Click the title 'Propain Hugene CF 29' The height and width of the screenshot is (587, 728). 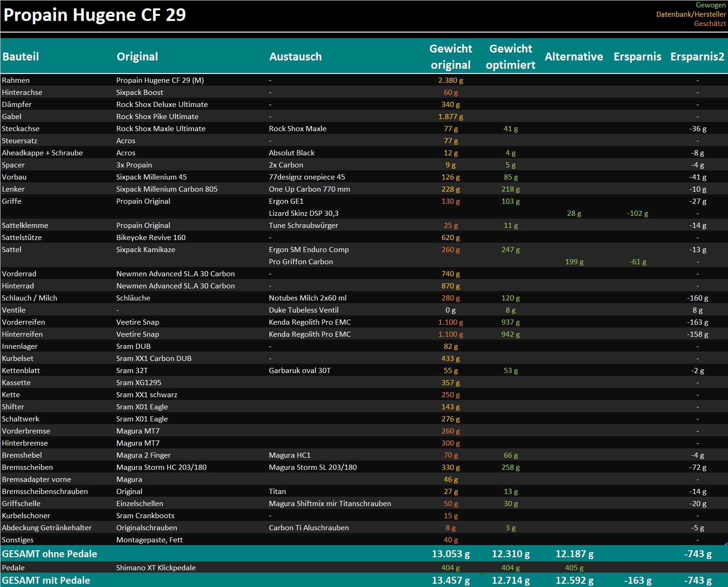pos(94,15)
